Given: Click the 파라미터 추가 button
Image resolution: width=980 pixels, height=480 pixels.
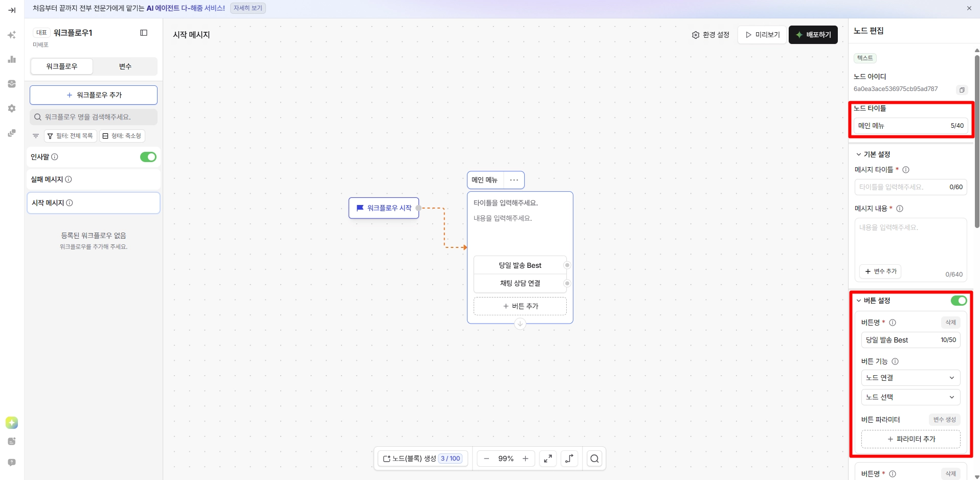Looking at the screenshot, I should (x=910, y=439).
